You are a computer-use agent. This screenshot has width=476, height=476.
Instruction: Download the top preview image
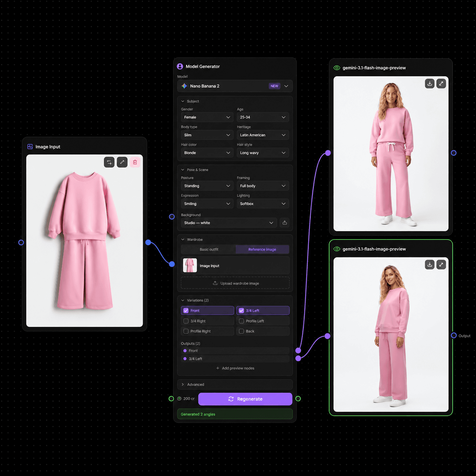click(430, 84)
